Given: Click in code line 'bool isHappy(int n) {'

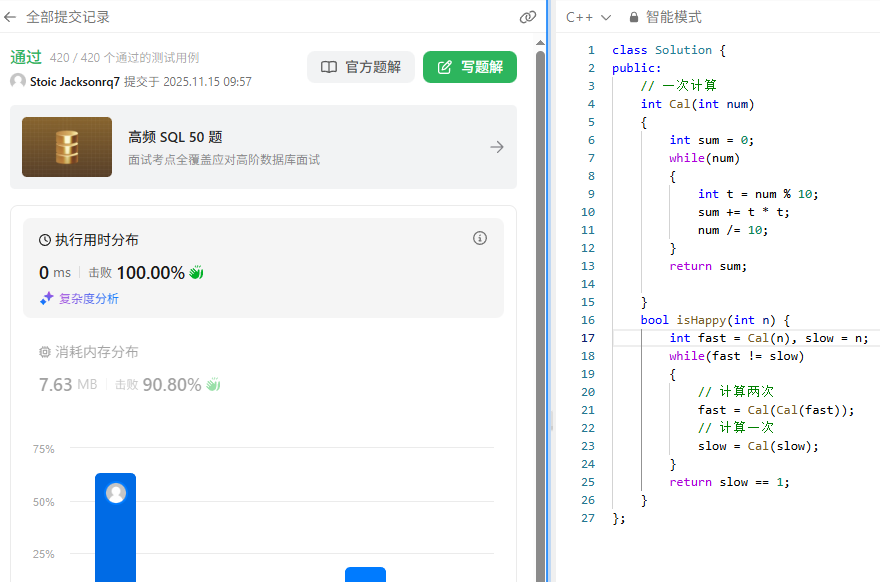Looking at the screenshot, I should point(716,320).
